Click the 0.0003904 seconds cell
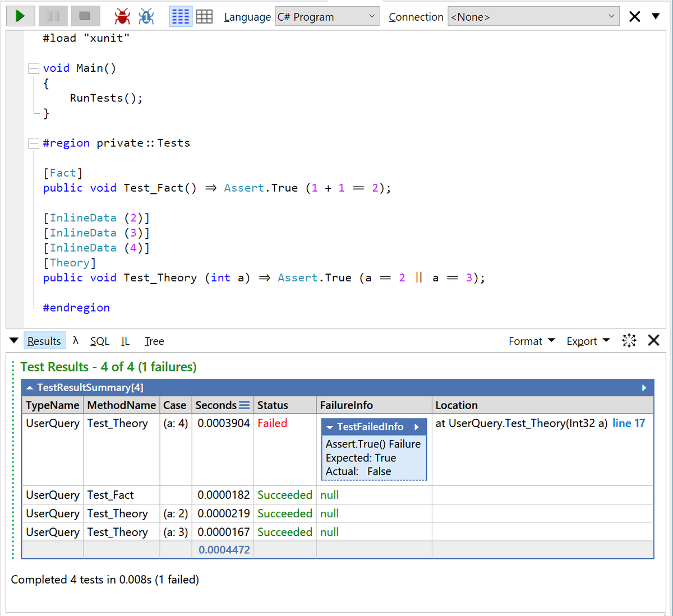The image size is (673, 616). tap(224, 423)
